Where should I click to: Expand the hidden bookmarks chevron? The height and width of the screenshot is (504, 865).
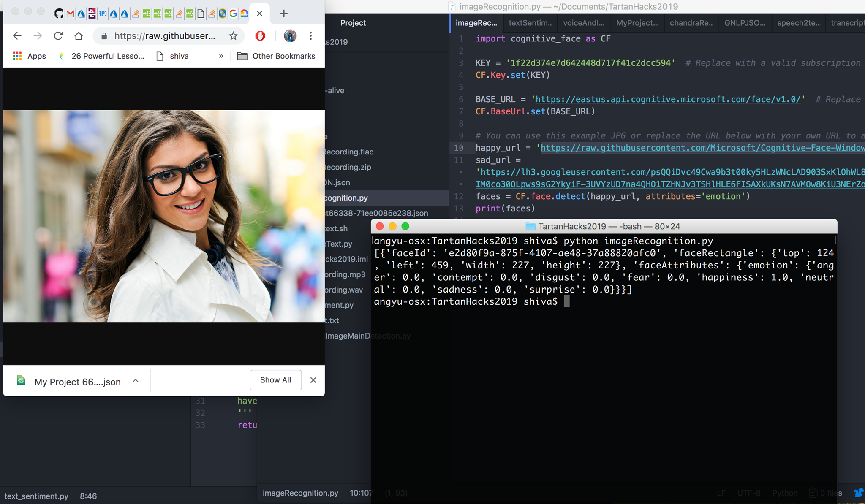point(221,56)
